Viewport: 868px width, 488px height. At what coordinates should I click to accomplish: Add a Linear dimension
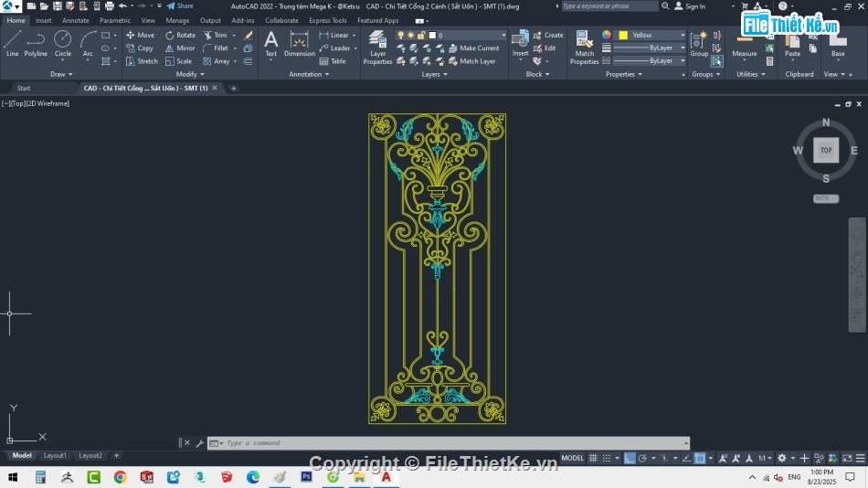333,35
